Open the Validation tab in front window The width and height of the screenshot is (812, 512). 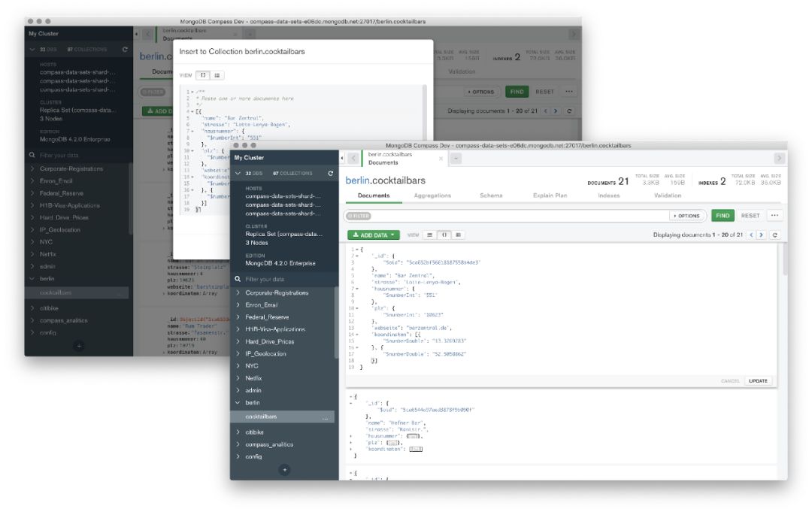668,195
